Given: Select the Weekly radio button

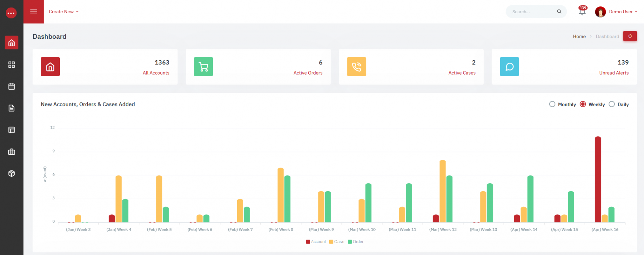Looking at the screenshot, I should 583,104.
